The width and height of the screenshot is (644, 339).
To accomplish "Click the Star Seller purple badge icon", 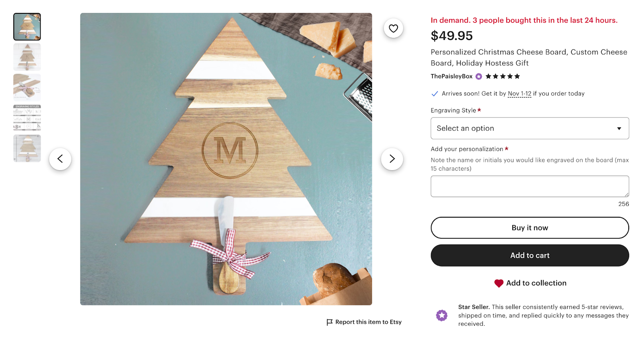I will [442, 315].
